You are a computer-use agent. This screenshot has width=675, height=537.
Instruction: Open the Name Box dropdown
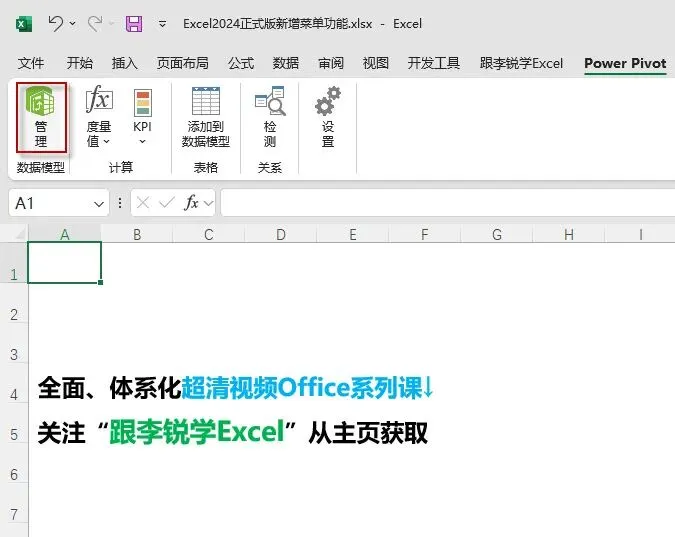[99, 204]
